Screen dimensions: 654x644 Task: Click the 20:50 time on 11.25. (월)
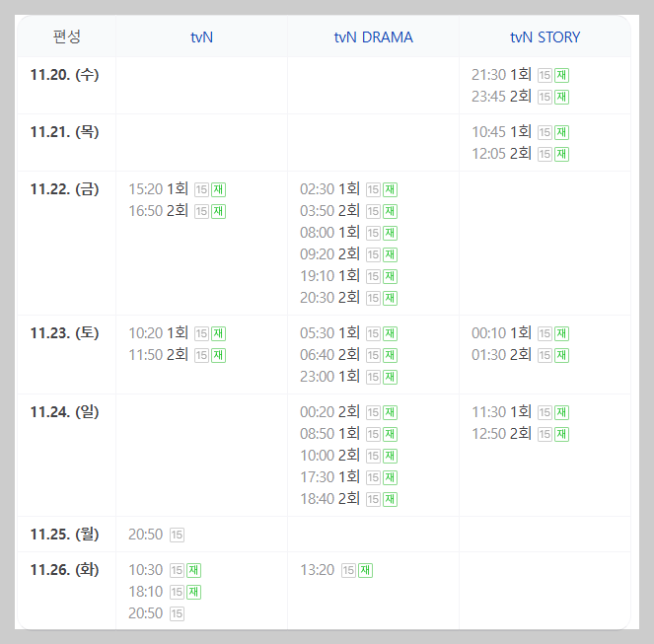point(145,535)
